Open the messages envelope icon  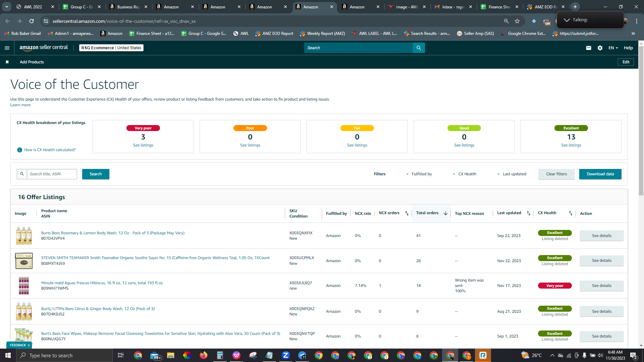tap(588, 48)
